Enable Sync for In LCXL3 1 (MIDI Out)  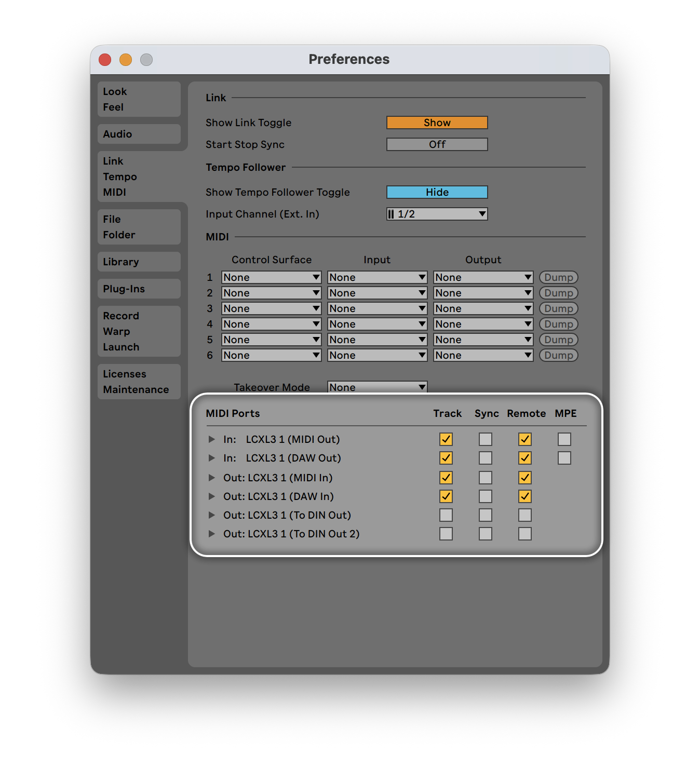pos(486,439)
